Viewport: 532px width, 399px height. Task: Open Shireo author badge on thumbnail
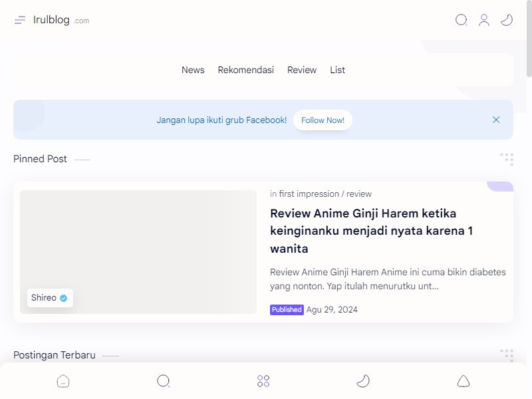tap(50, 298)
